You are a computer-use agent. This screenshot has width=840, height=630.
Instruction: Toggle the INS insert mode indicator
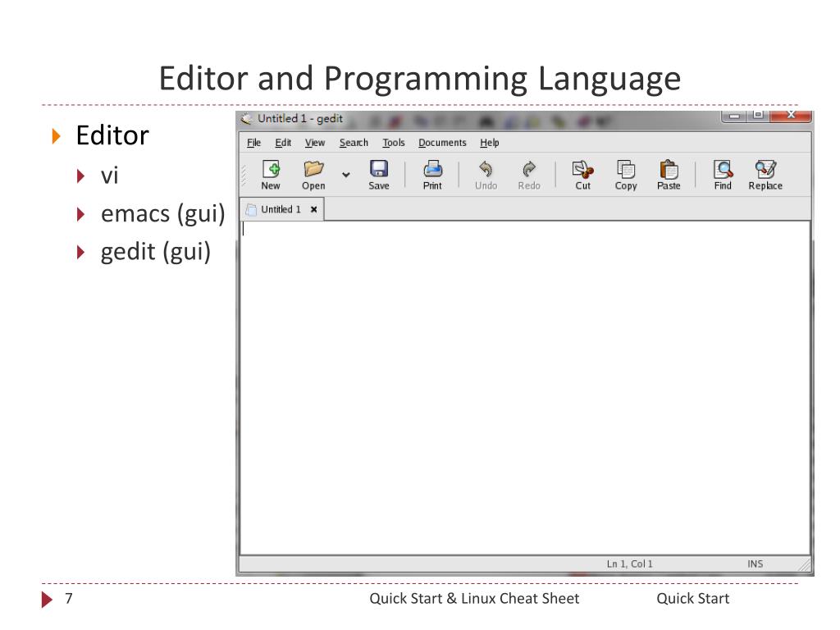click(756, 564)
